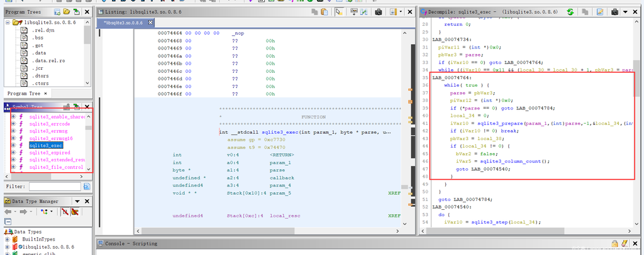The height and width of the screenshot is (255, 644).
Task: Click the re-decompile refresh icon in Decompile panel
Action: (x=570, y=12)
